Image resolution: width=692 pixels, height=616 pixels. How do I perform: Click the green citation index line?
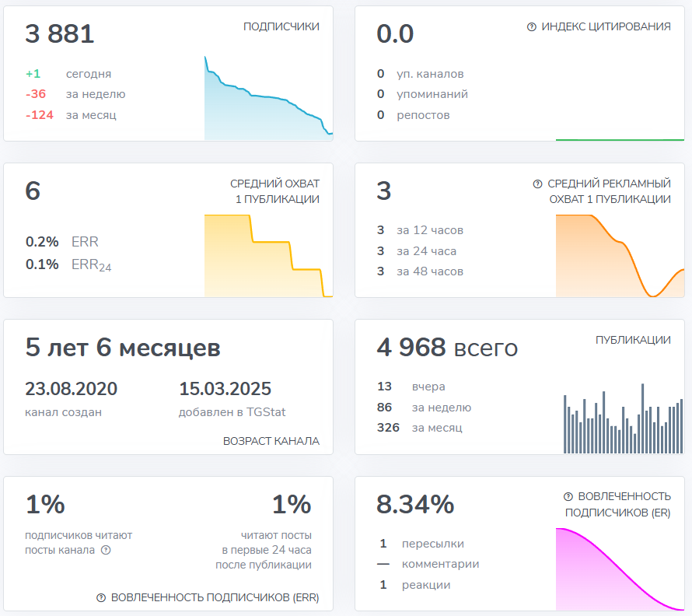click(620, 139)
